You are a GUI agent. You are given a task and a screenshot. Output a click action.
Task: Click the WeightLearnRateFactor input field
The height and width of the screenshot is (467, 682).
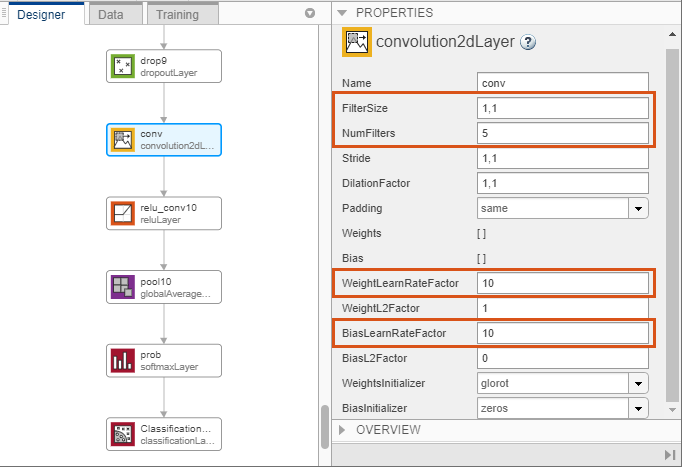[x=562, y=283]
